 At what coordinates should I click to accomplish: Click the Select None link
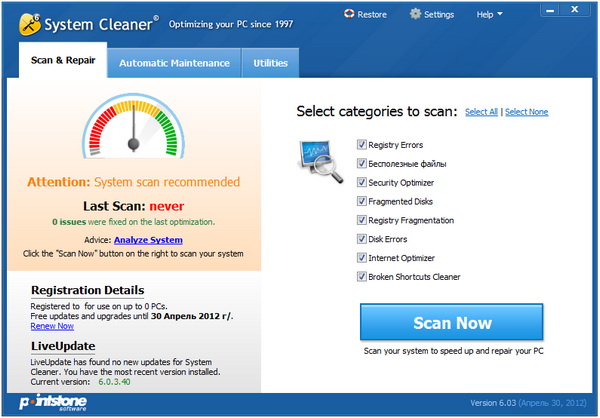(x=526, y=112)
